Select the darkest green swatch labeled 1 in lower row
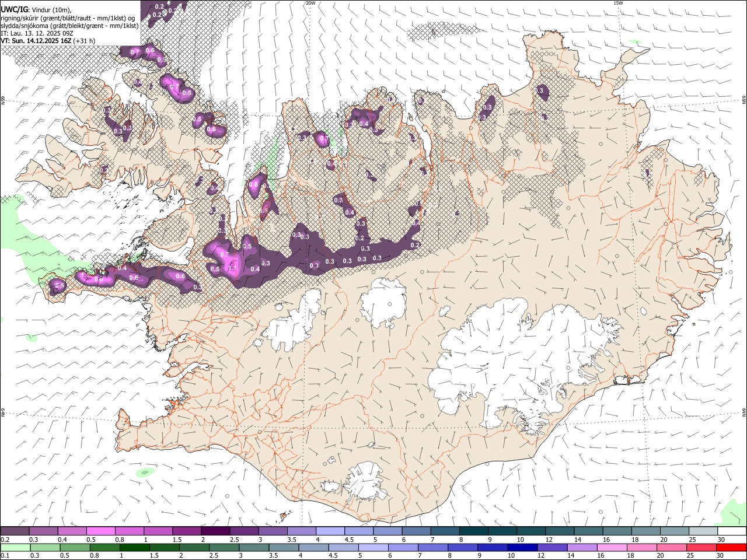The height and width of the screenshot is (560, 747). pyautogui.click(x=135, y=548)
